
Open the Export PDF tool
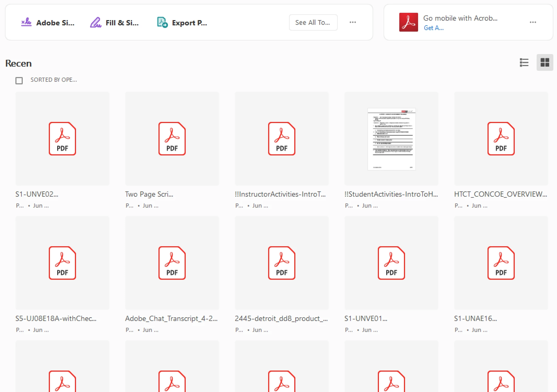pyautogui.click(x=182, y=23)
